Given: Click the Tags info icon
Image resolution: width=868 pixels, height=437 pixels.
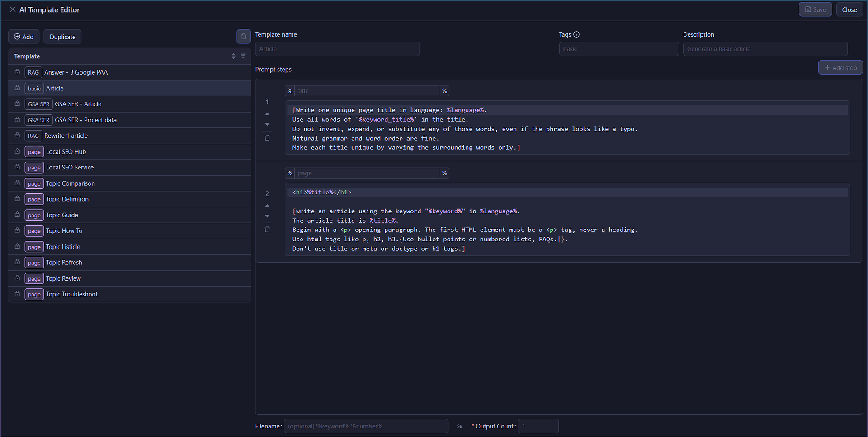Looking at the screenshot, I should pyautogui.click(x=576, y=34).
